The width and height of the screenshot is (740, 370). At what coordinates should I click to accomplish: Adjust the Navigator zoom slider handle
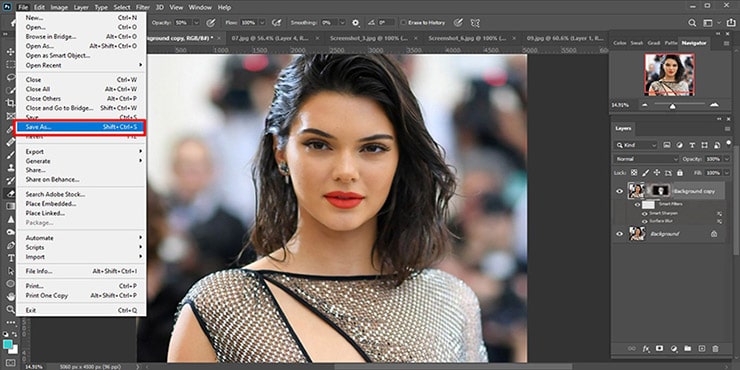(x=673, y=106)
